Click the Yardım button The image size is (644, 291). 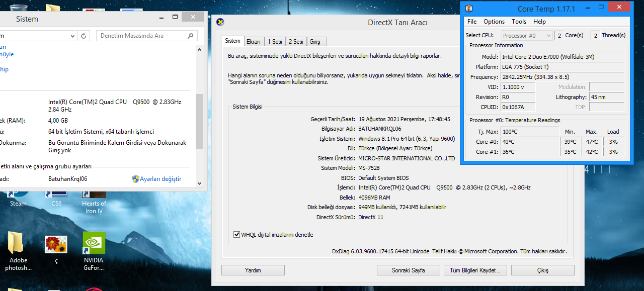click(x=253, y=270)
